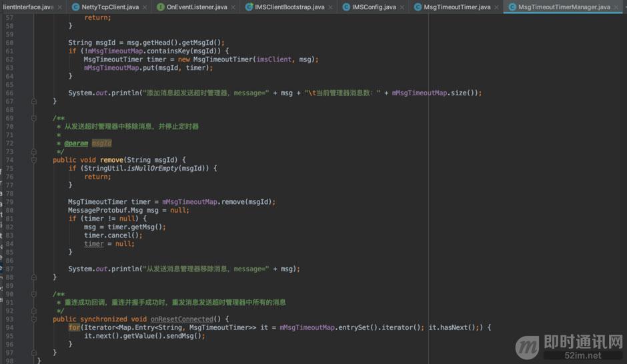This screenshot has width=627, height=364.
Task: Click the class icon on IMSConfig.java tab
Action: pyautogui.click(x=346, y=7)
